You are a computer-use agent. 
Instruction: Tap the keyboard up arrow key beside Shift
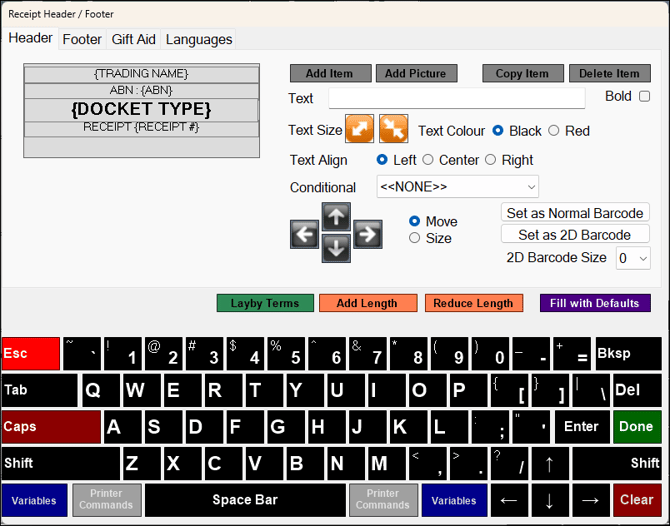(550, 464)
